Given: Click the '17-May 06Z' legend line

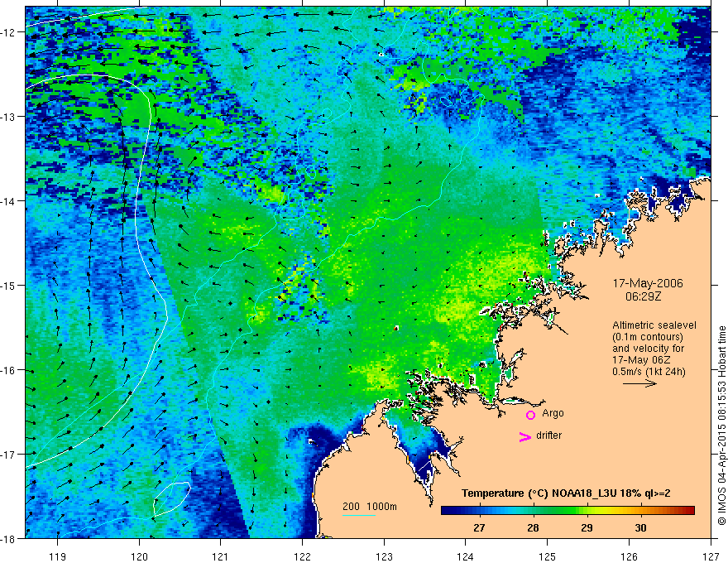Looking at the screenshot, I should coord(642,360).
